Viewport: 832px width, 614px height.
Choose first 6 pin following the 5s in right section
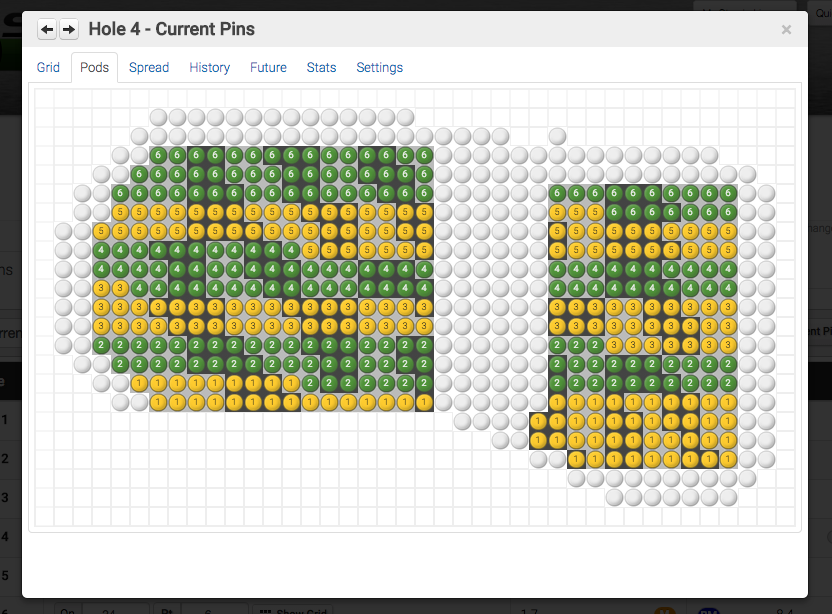coord(614,212)
